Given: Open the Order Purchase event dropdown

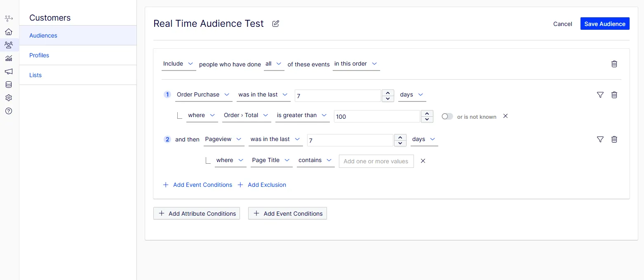Looking at the screenshot, I should pyautogui.click(x=204, y=95).
